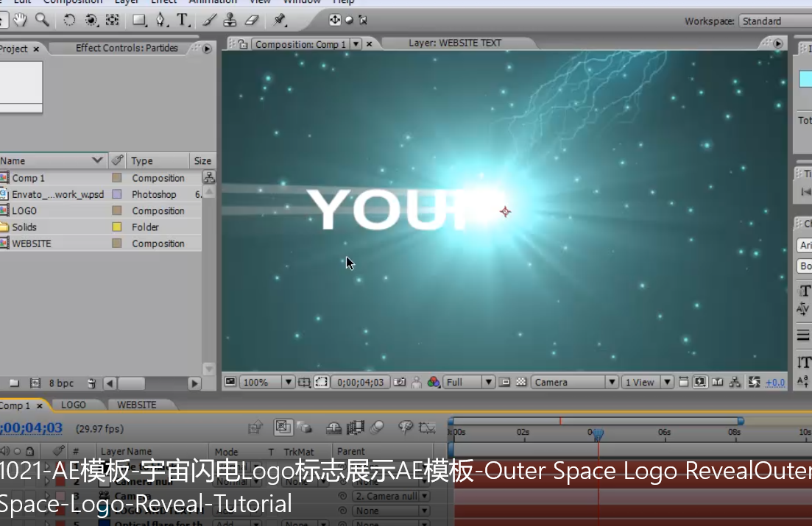Toggle the viewer lock icon
This screenshot has height=526, width=812.
click(x=243, y=45)
